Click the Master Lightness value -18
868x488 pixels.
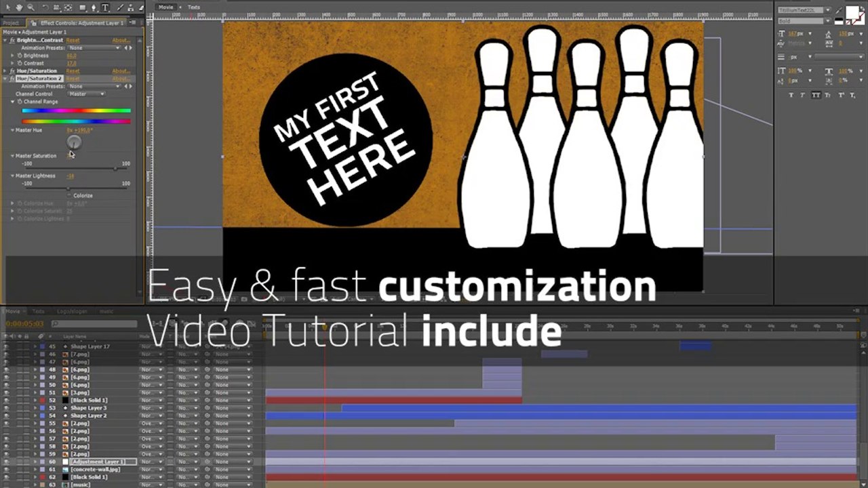pyautogui.click(x=71, y=176)
